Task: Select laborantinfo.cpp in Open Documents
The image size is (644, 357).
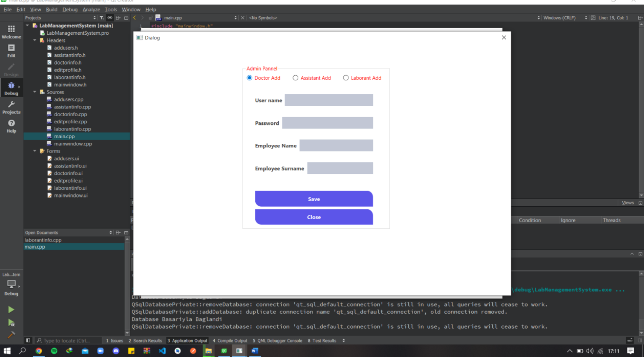Action: (43, 240)
